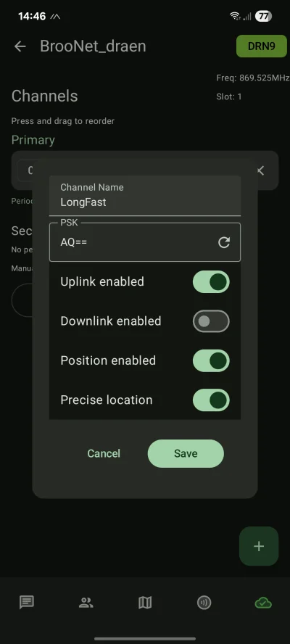Enable the Downlink enabled switch
This screenshot has width=290, height=644.
point(211,321)
